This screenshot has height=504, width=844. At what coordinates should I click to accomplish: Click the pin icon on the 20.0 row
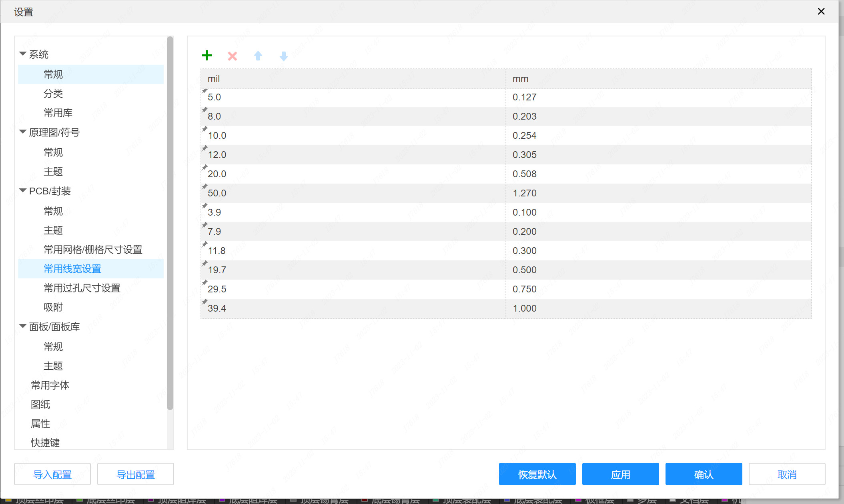[204, 168]
